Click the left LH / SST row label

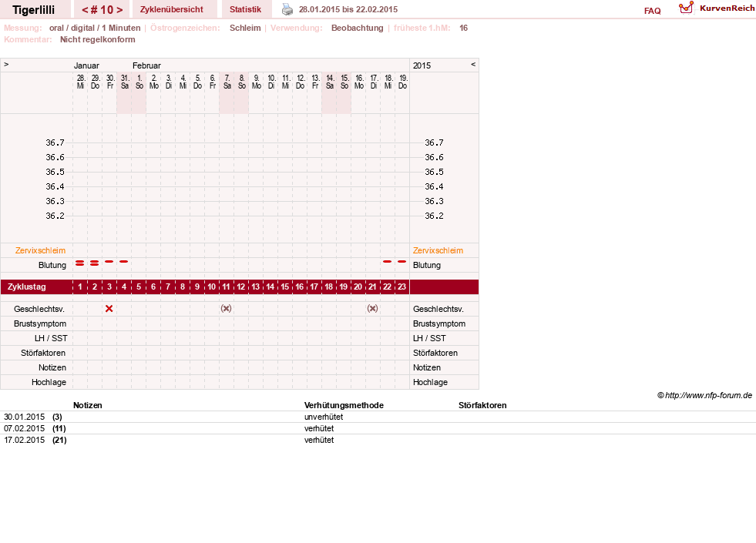tap(51, 338)
